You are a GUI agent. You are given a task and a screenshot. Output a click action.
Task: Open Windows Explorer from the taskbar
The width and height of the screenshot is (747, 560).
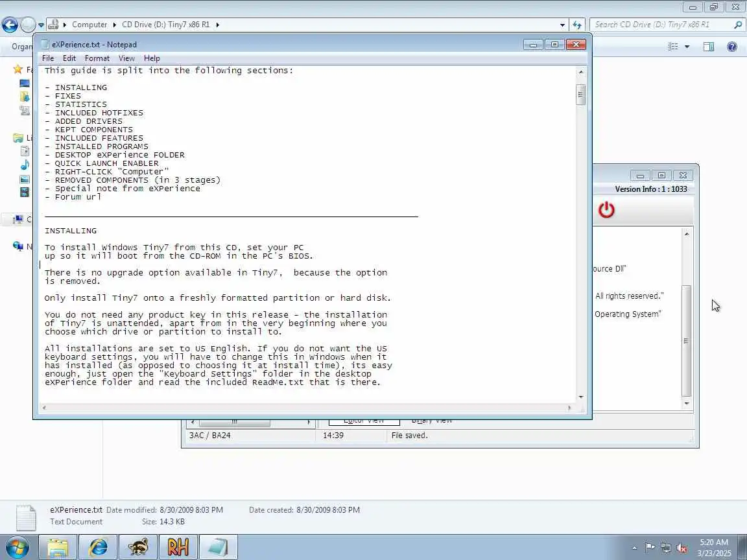(58, 547)
